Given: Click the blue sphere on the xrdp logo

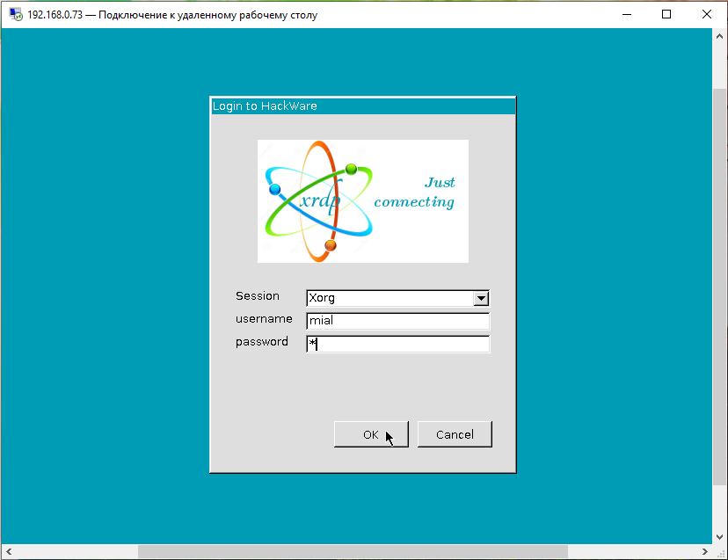Looking at the screenshot, I should pyautogui.click(x=274, y=189).
